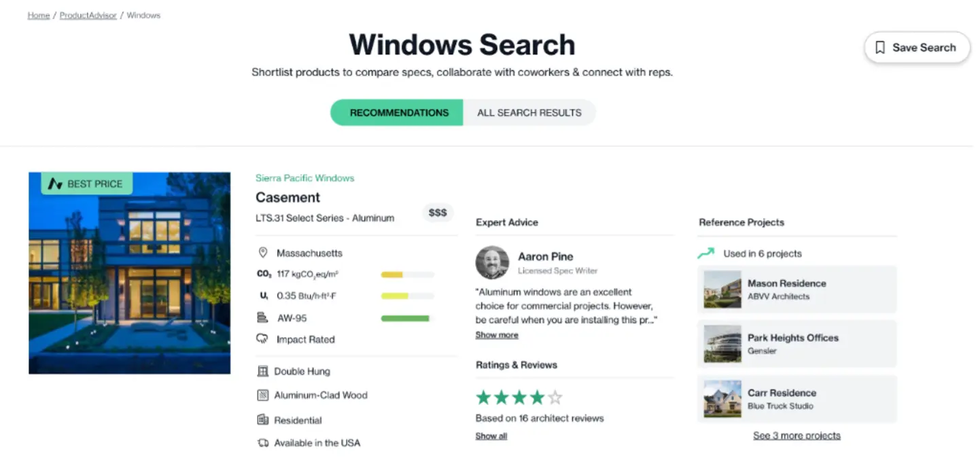
Task: Click the Double Hung window icon
Action: point(263,372)
